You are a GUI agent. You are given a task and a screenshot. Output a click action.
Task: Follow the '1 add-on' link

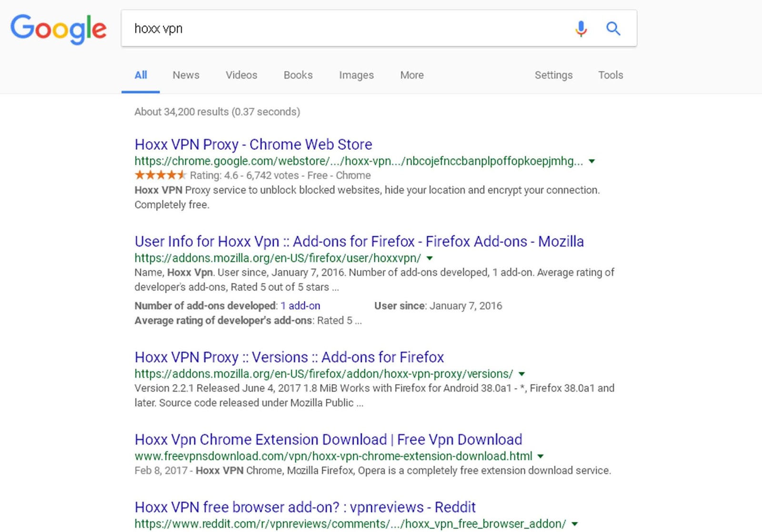click(300, 306)
